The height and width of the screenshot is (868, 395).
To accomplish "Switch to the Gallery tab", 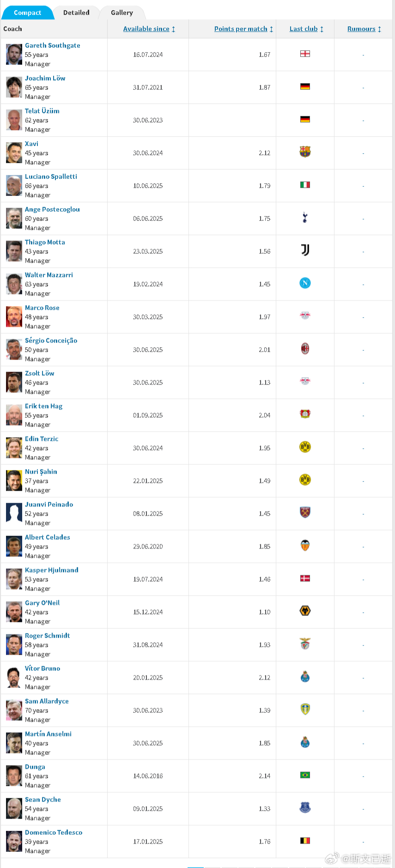I will click(x=122, y=13).
